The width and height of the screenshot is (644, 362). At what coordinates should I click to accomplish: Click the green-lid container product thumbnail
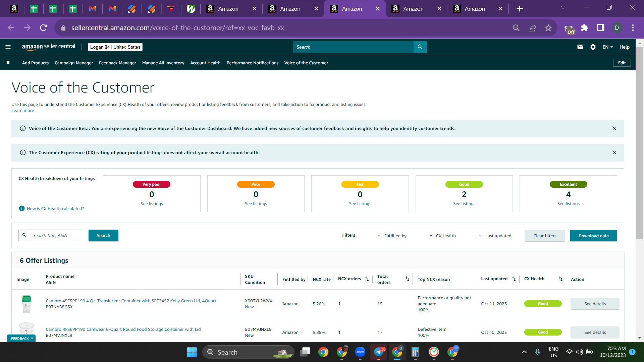click(x=26, y=304)
